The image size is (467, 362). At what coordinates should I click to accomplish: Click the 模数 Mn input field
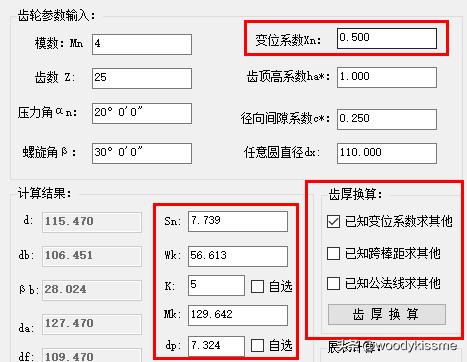coord(142,44)
